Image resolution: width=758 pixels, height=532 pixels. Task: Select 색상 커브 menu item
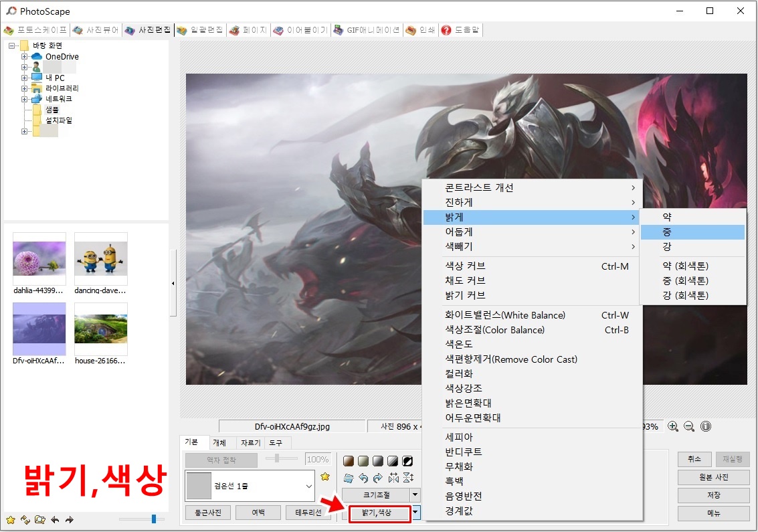click(x=533, y=266)
